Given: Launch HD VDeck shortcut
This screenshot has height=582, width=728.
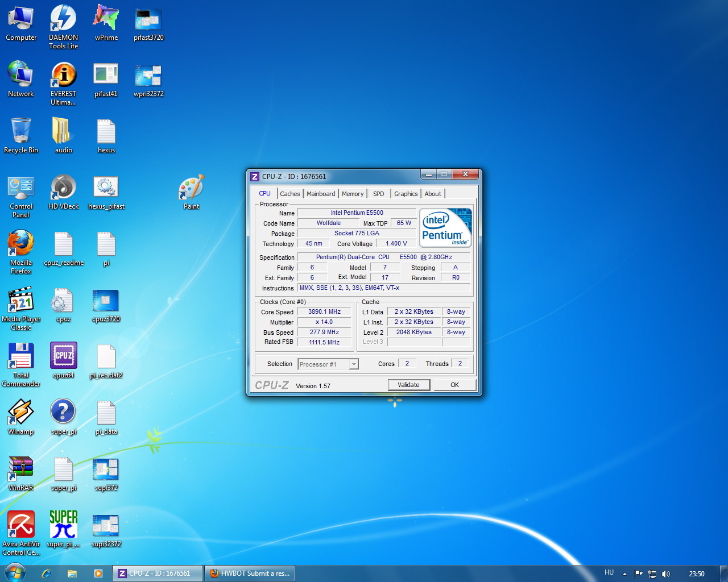Looking at the screenshot, I should click(x=63, y=193).
